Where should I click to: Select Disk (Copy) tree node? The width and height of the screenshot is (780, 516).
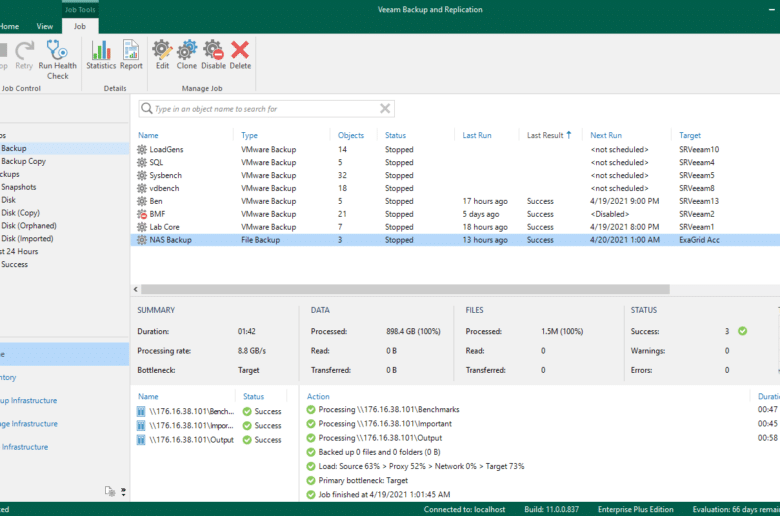tap(20, 213)
